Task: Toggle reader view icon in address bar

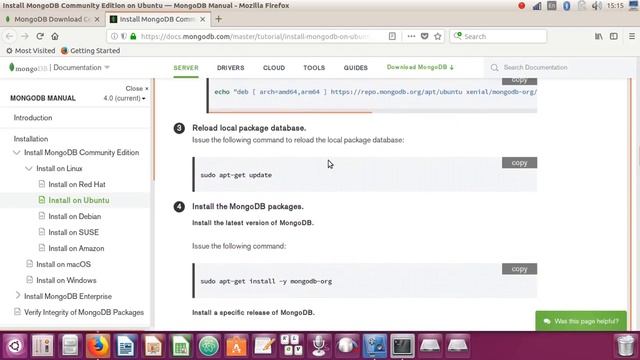Action: 392,36
